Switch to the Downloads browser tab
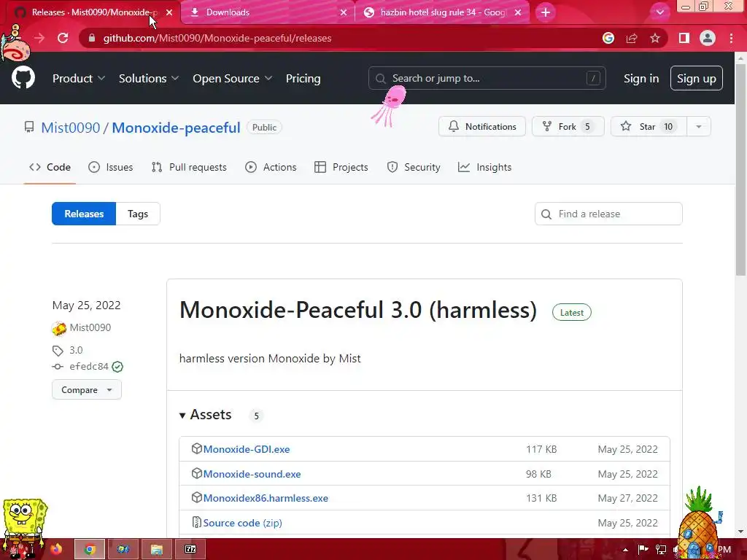Image resolution: width=747 pixels, height=560 pixels. (268, 12)
